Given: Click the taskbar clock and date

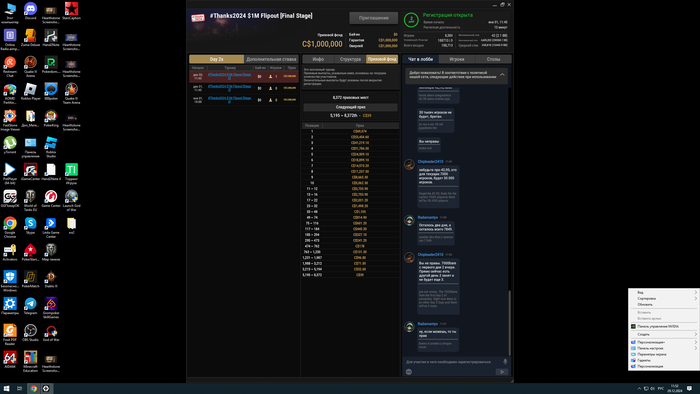Looking at the screenshot, I should click(x=675, y=389).
